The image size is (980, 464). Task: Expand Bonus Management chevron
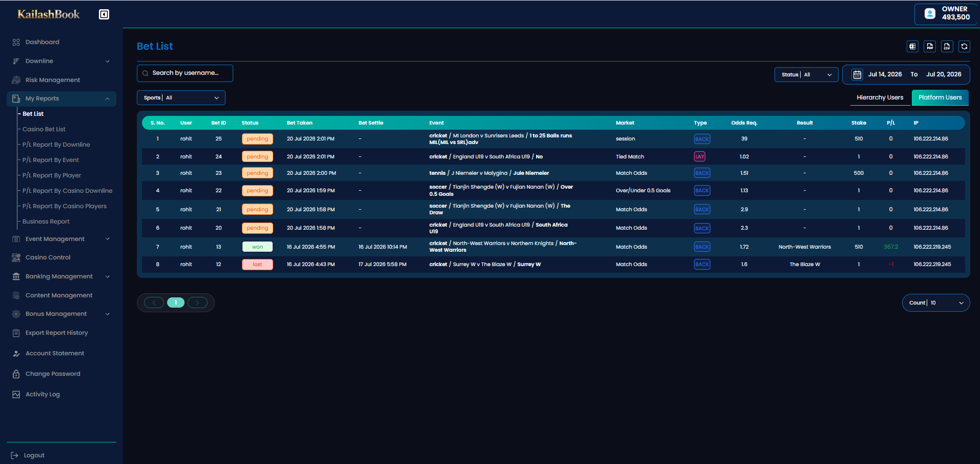tap(108, 314)
